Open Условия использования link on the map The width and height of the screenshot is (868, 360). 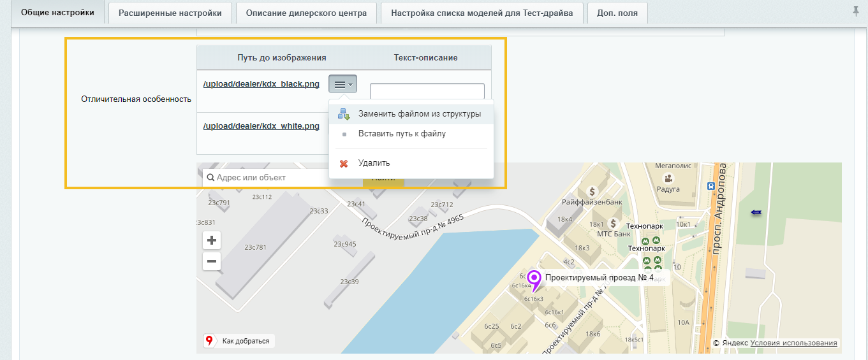794,343
